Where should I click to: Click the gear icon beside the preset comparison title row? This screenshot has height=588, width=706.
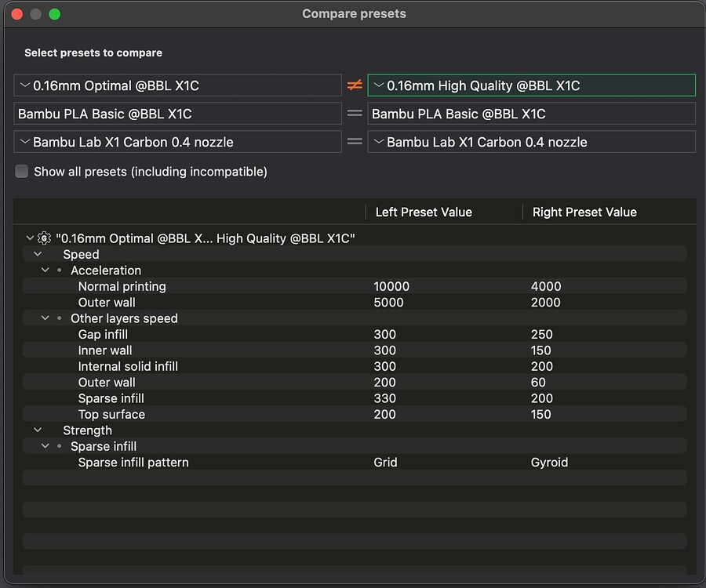pos(44,238)
